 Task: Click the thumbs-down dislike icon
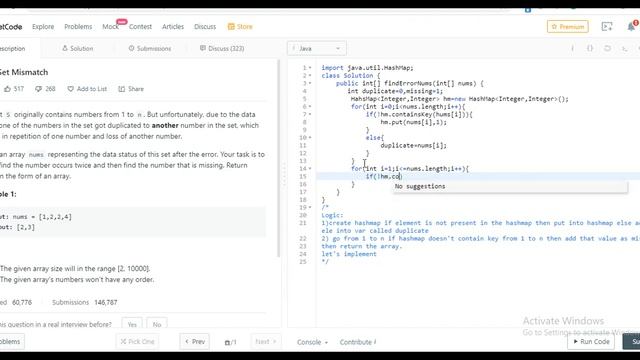tap(38, 89)
